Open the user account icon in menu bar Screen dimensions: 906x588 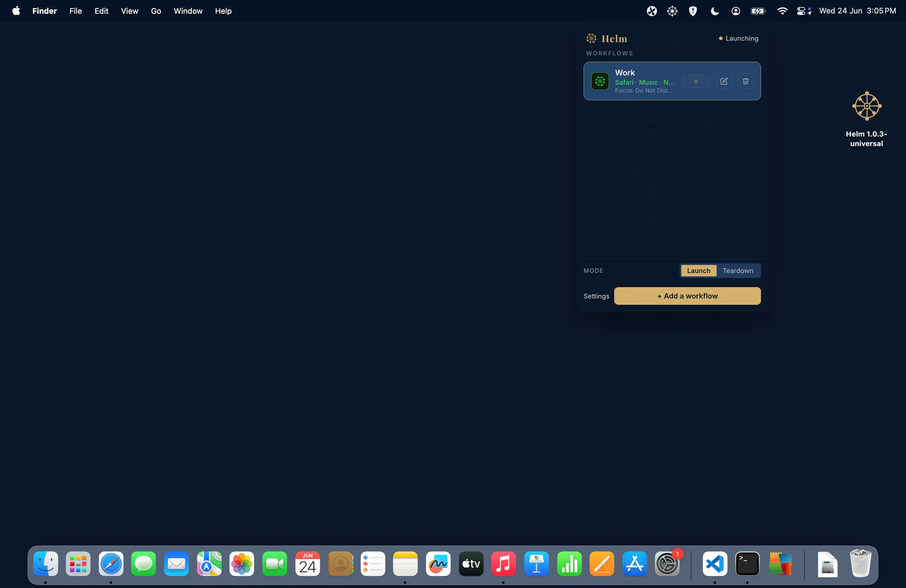(736, 11)
